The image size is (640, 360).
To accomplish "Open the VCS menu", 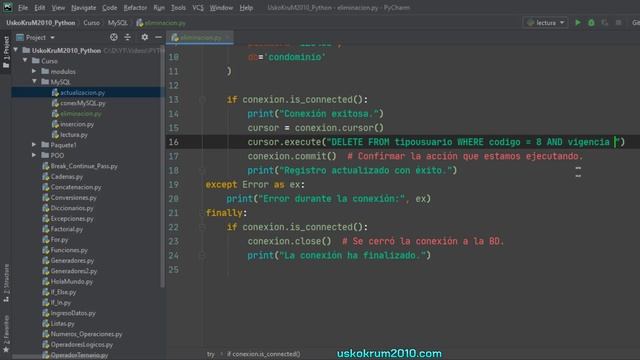I will tap(198, 8).
